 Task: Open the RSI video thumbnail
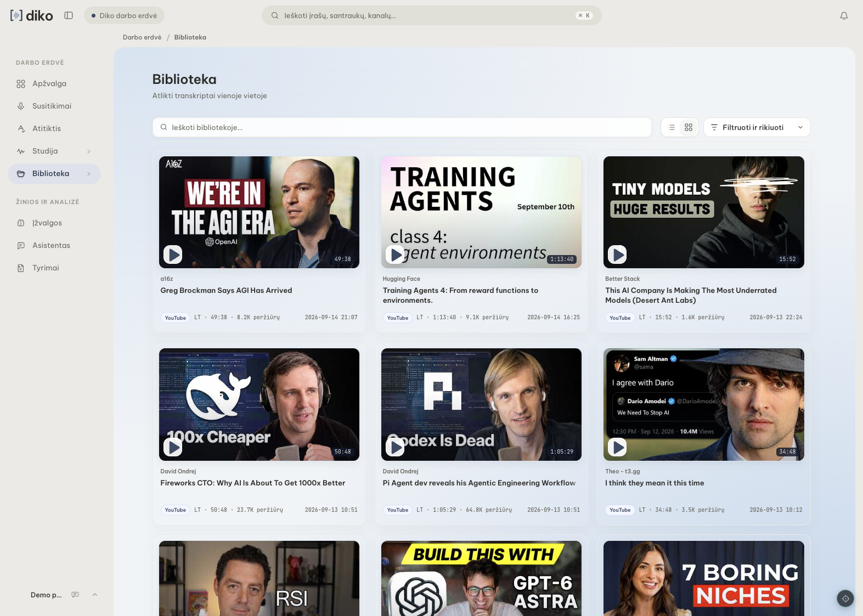(x=259, y=578)
